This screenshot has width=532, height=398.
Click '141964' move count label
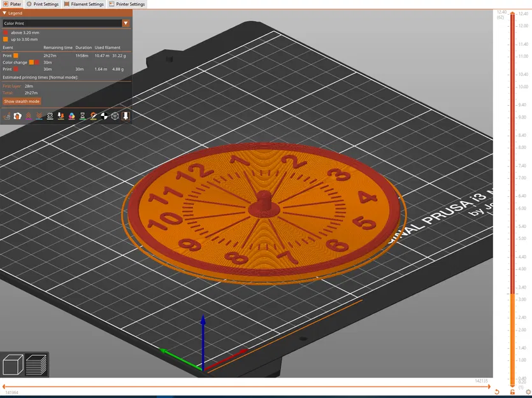[x=12, y=392]
